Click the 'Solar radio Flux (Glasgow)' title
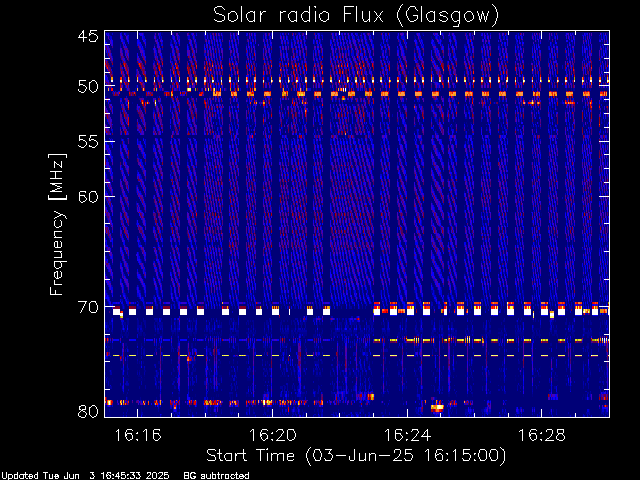640x480 pixels. (356, 16)
